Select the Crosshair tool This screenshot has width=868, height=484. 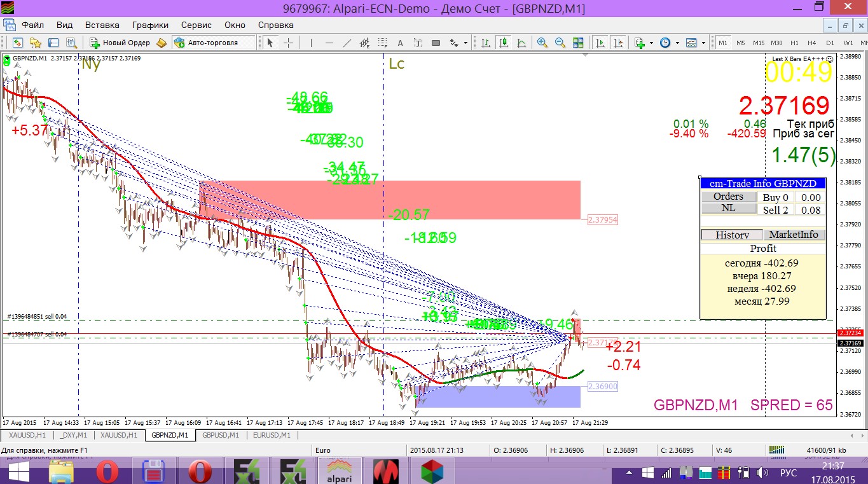(x=288, y=43)
